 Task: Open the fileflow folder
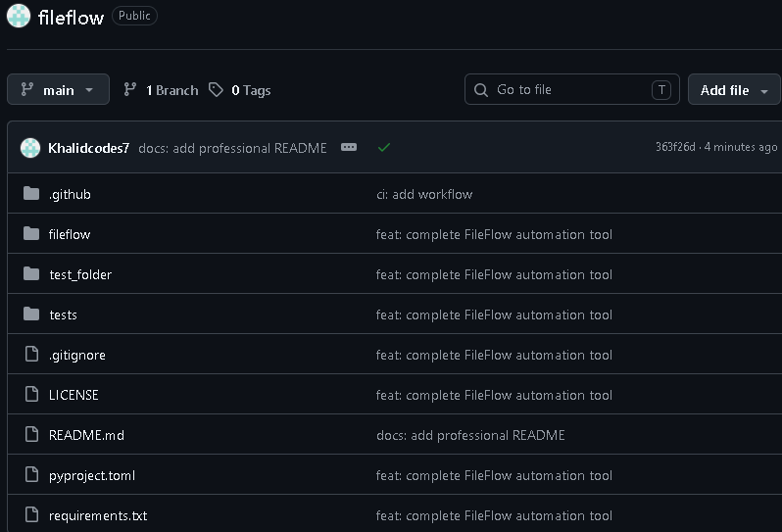pyautogui.click(x=70, y=234)
